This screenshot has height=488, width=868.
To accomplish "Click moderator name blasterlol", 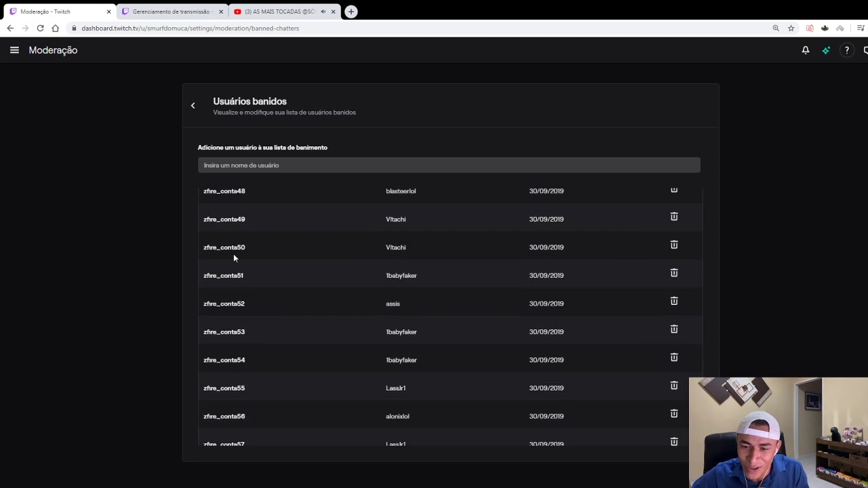I will pyautogui.click(x=401, y=191).
